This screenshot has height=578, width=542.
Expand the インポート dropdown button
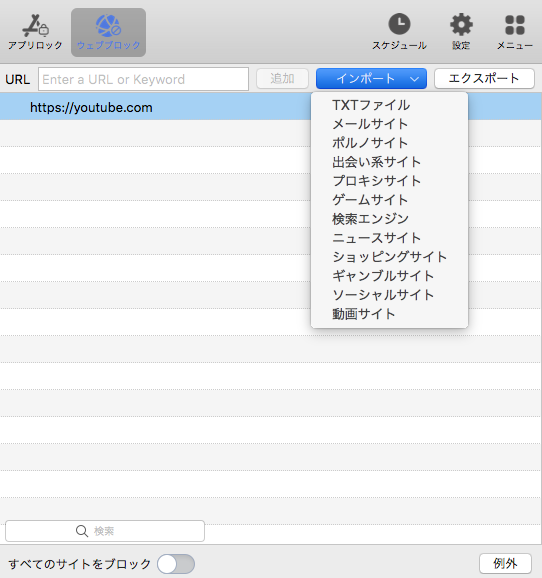[x=371, y=79]
